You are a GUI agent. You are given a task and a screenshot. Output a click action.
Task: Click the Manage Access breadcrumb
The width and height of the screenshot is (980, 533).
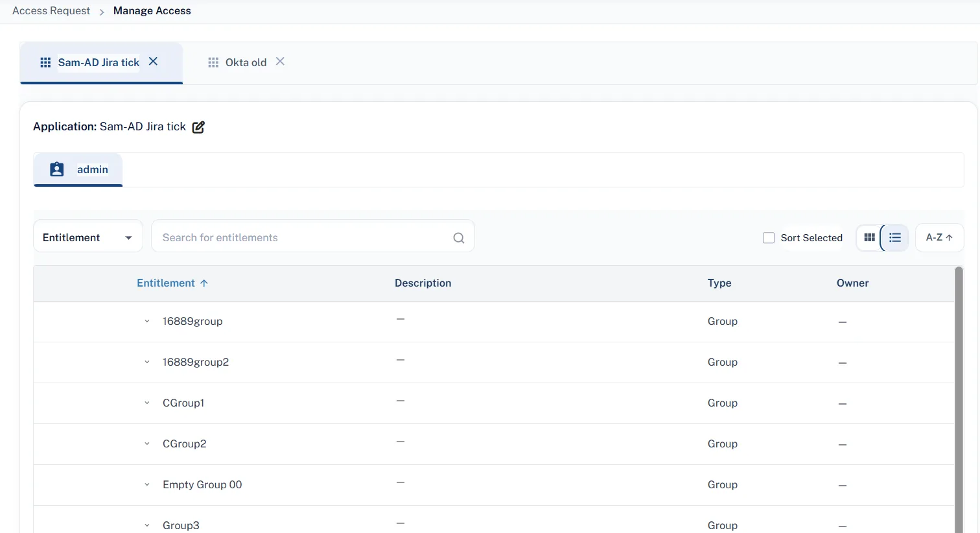152,11
